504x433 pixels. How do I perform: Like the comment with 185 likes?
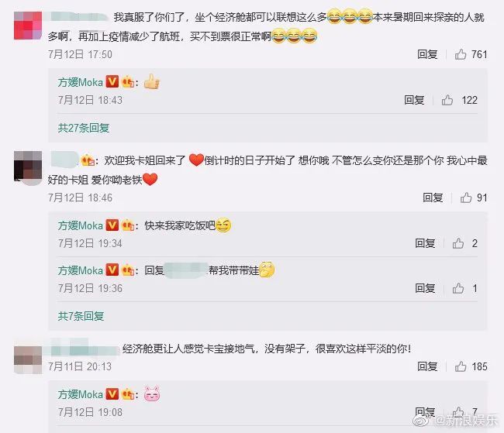tap(461, 366)
